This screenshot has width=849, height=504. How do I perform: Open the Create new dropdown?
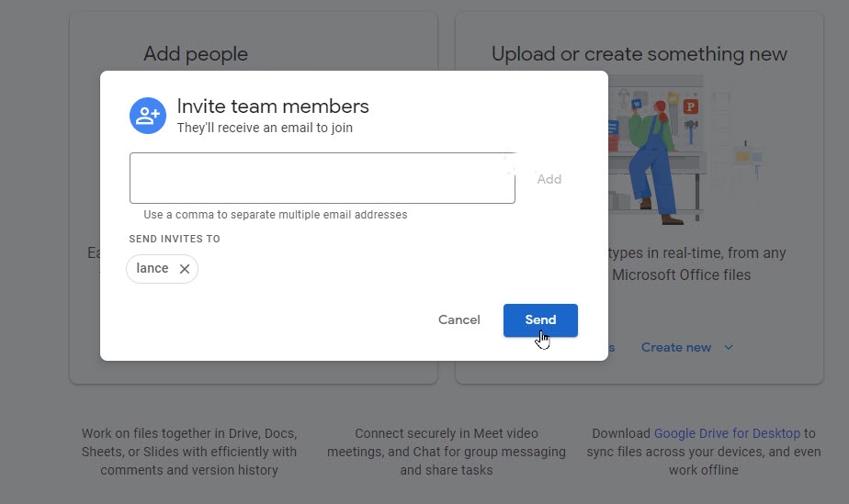tap(686, 347)
